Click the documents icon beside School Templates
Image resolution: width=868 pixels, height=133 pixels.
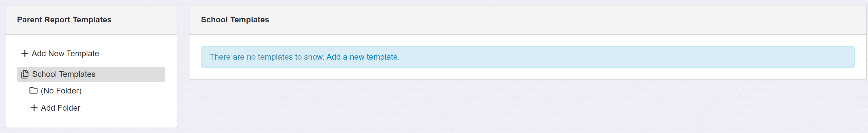point(25,74)
